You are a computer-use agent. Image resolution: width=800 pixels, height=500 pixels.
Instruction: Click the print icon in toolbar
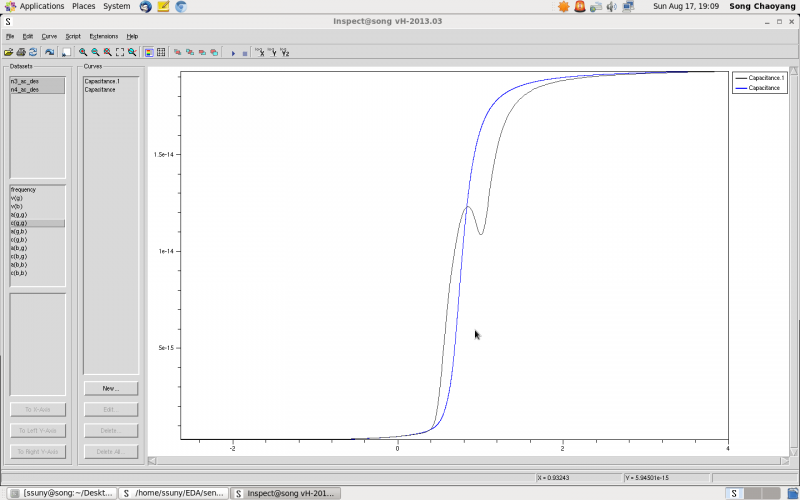[20, 52]
